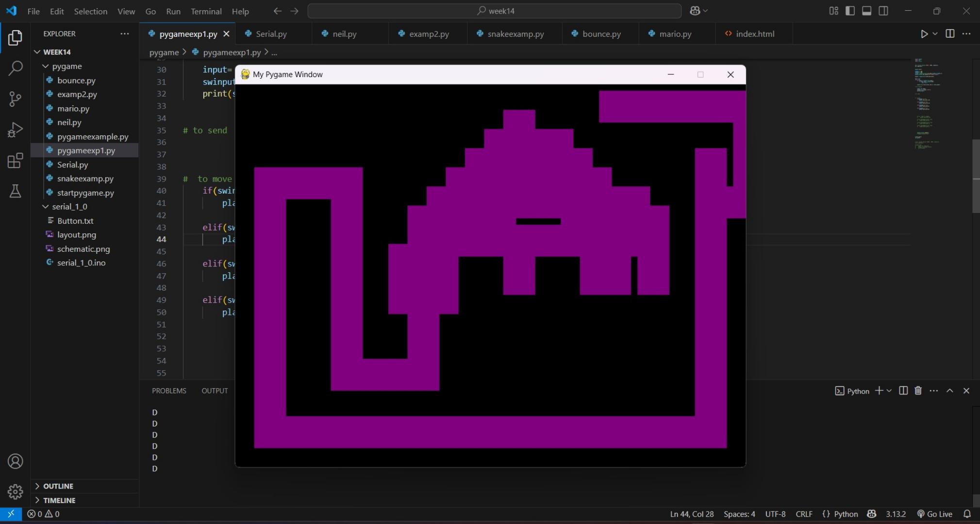Run Python file with play button
Screen dimensions: 980x524
click(924, 33)
